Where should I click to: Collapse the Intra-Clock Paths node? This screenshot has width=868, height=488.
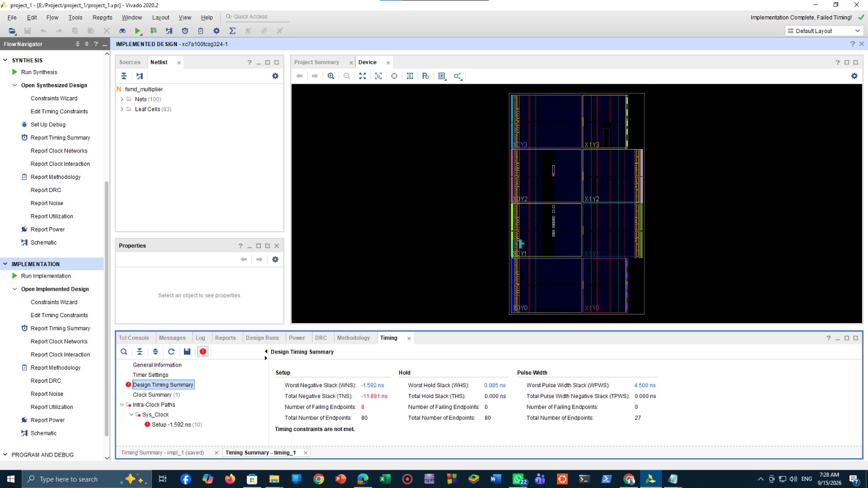[x=122, y=404]
